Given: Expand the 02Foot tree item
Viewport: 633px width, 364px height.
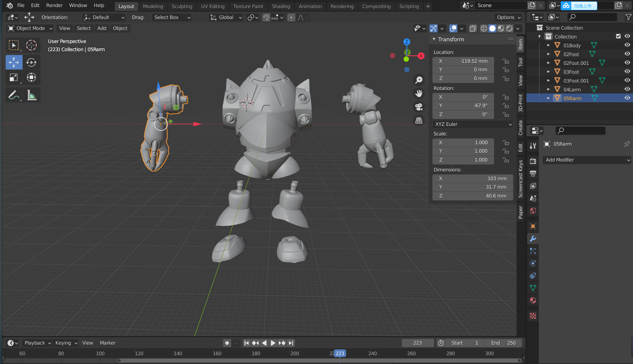Looking at the screenshot, I should [x=548, y=54].
